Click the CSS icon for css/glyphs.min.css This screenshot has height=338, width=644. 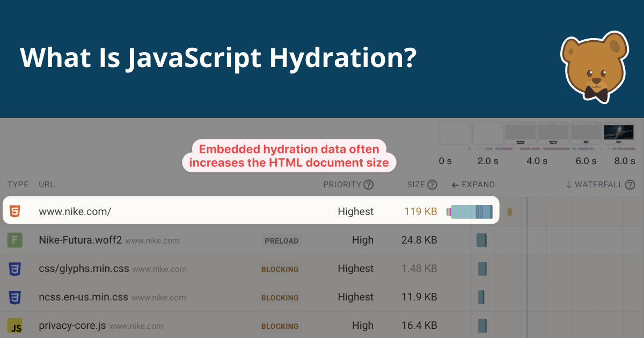[14, 269]
